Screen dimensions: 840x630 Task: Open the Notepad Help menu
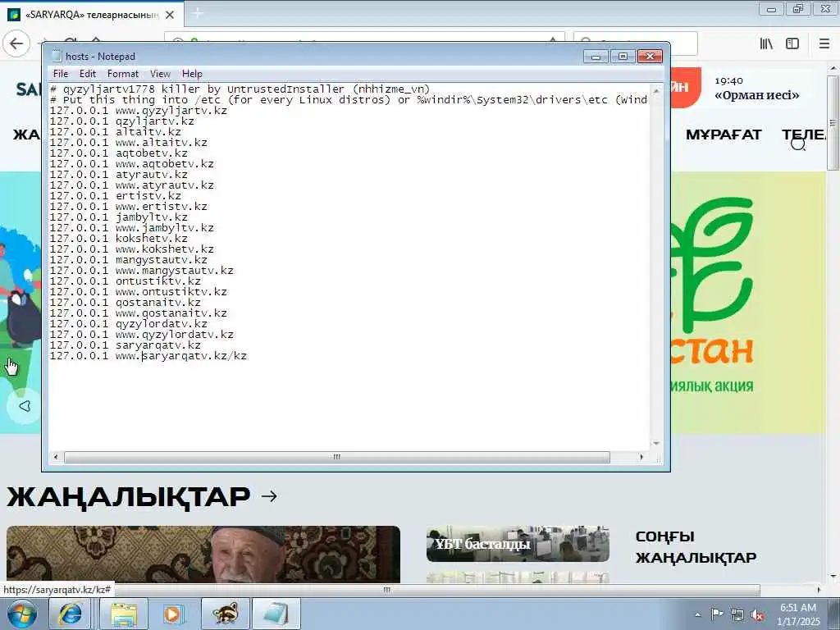192,74
